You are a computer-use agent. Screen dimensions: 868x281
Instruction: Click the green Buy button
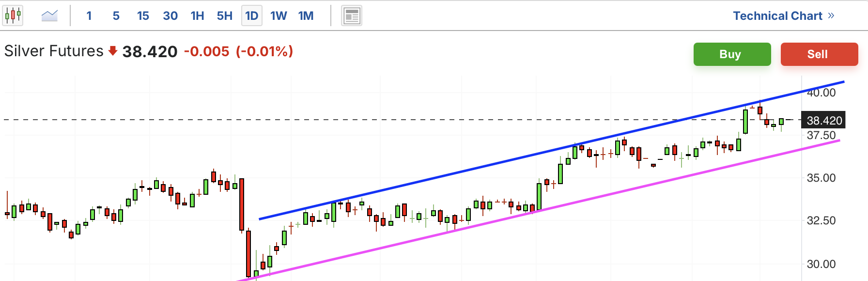pos(732,54)
